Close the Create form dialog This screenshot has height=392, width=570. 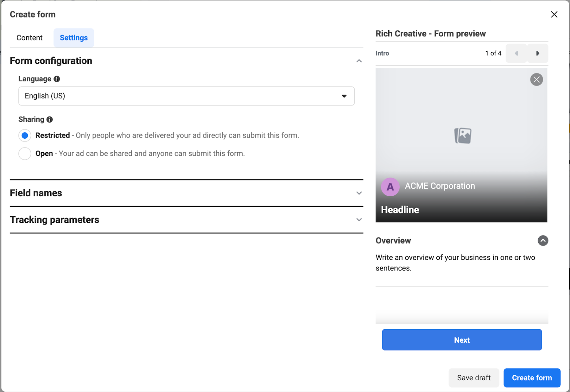click(554, 15)
